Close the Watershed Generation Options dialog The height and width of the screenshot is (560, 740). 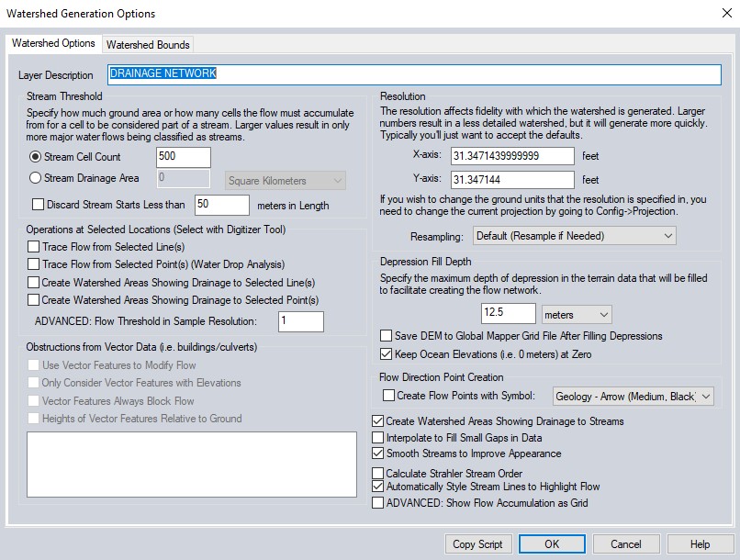point(719,14)
